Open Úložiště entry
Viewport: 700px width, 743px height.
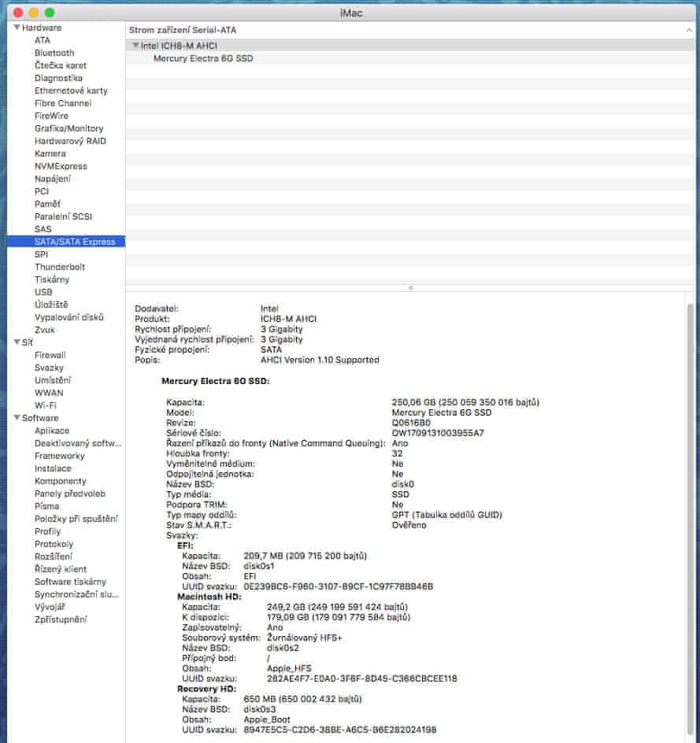[x=51, y=305]
